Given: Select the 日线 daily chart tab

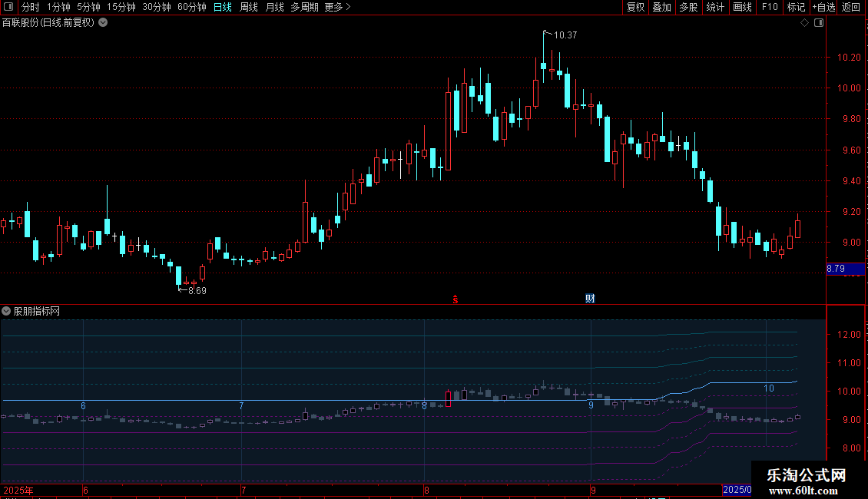Looking at the screenshot, I should coord(223,7).
